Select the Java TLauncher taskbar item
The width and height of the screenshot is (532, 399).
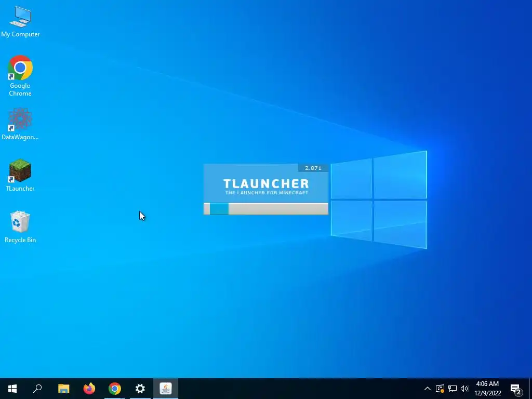(x=166, y=389)
